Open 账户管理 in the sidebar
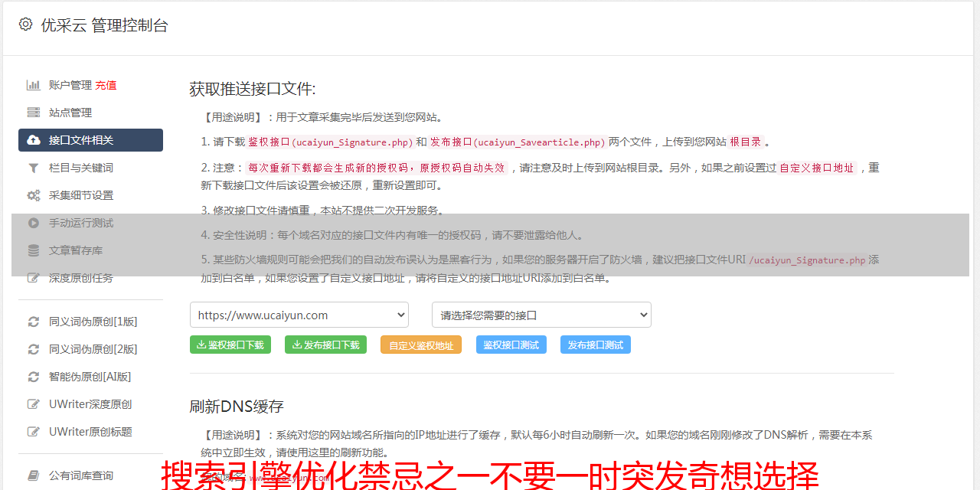Screen dimensions: 980x490 pyautogui.click(x=70, y=85)
